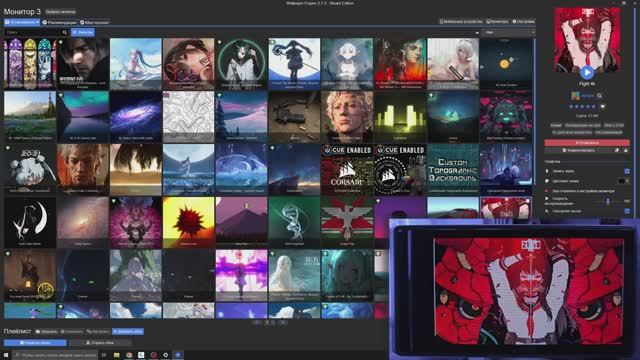Open the Мониторы display button
Image resolution: width=640 pixels, height=360 pixels.
497,21
